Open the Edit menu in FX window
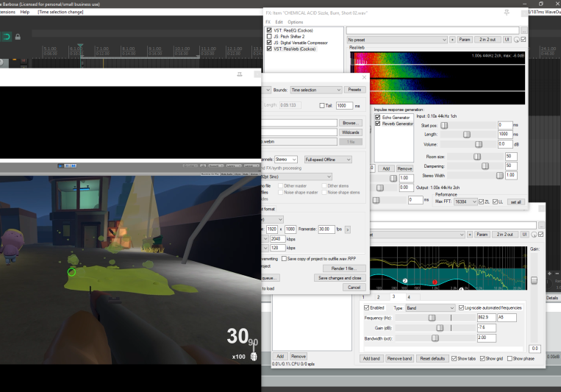 click(279, 22)
